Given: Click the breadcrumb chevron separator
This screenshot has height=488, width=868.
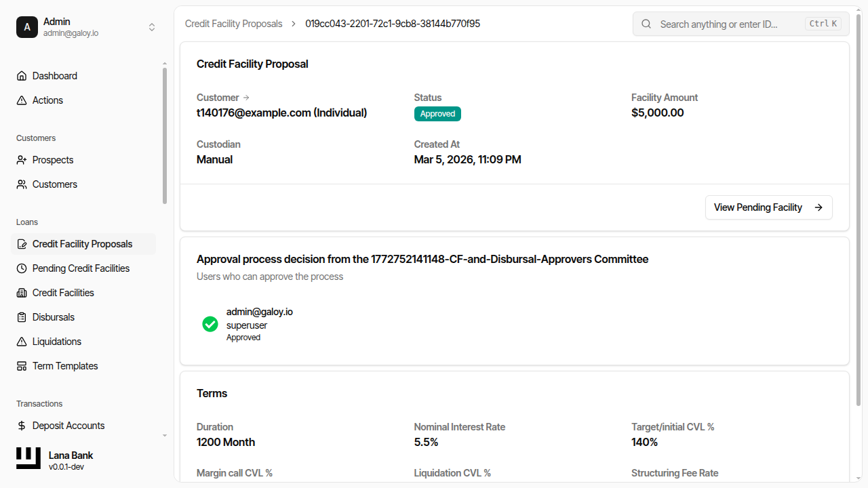Looking at the screenshot, I should pyautogui.click(x=294, y=24).
